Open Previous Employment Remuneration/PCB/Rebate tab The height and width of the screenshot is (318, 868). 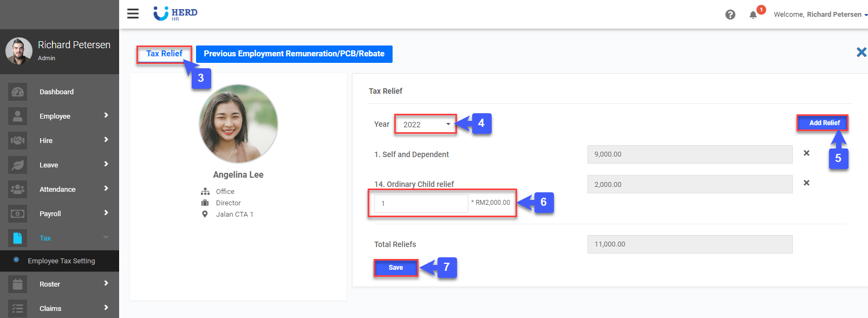tap(294, 54)
